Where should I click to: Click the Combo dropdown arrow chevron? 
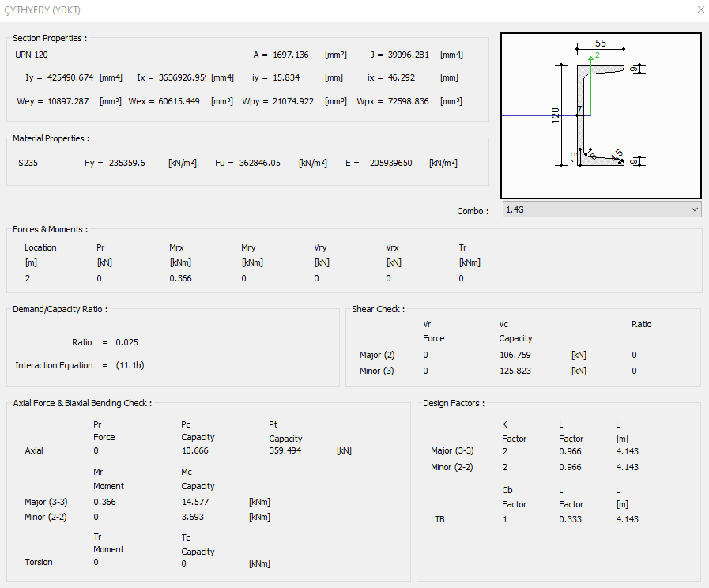click(x=694, y=209)
